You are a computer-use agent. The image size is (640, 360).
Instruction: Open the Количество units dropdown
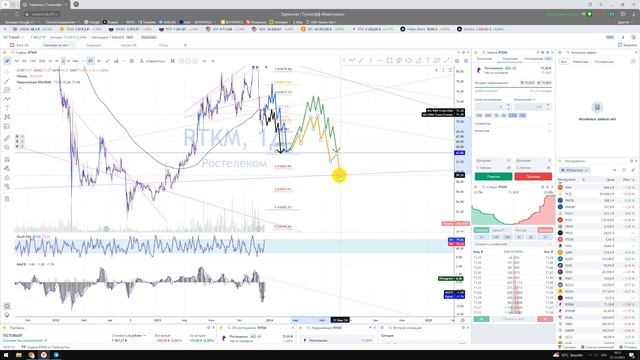[x=525, y=100]
